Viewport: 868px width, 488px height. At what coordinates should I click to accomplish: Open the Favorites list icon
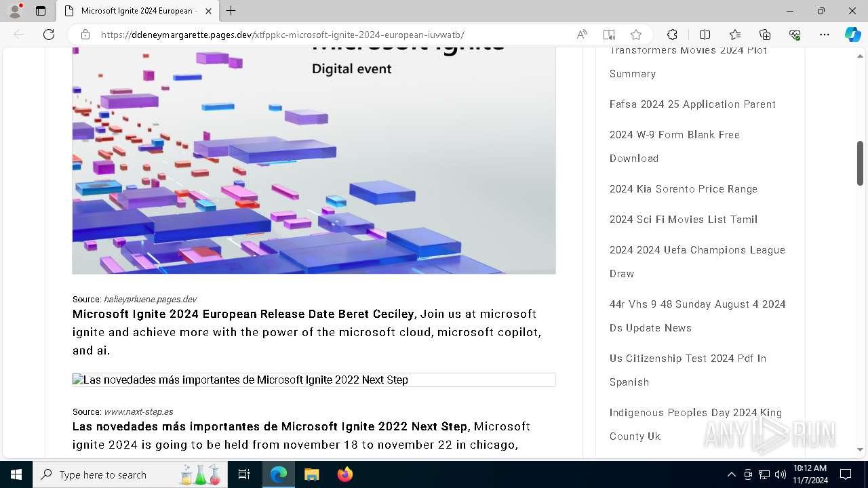pyautogui.click(x=735, y=35)
